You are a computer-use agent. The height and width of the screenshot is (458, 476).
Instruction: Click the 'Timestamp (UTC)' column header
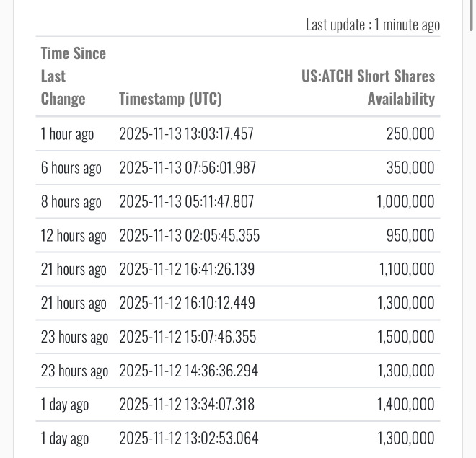point(169,99)
